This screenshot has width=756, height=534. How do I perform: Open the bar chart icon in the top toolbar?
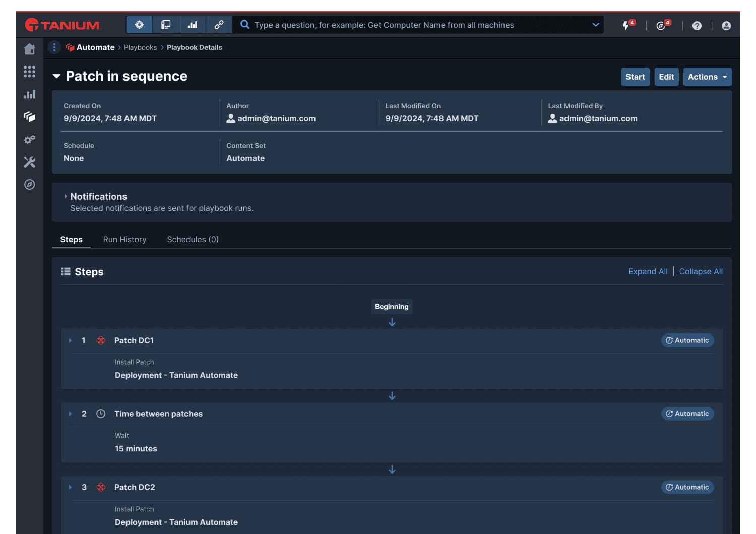coord(193,25)
